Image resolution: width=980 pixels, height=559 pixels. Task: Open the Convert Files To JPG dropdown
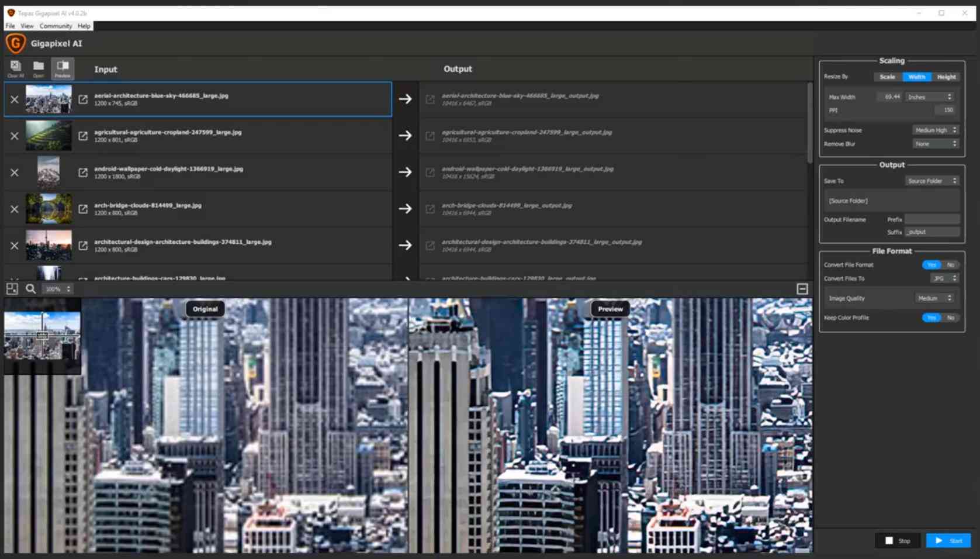click(944, 278)
